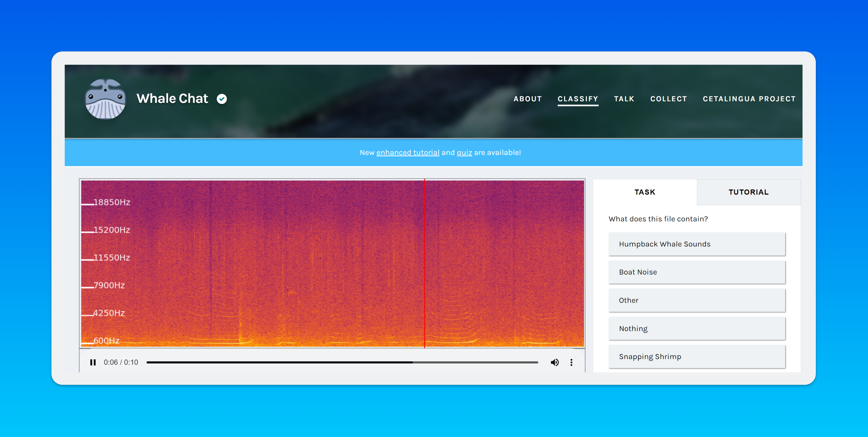Image resolution: width=868 pixels, height=437 pixels.
Task: Select Snapping Shrimp answer
Action: point(697,356)
